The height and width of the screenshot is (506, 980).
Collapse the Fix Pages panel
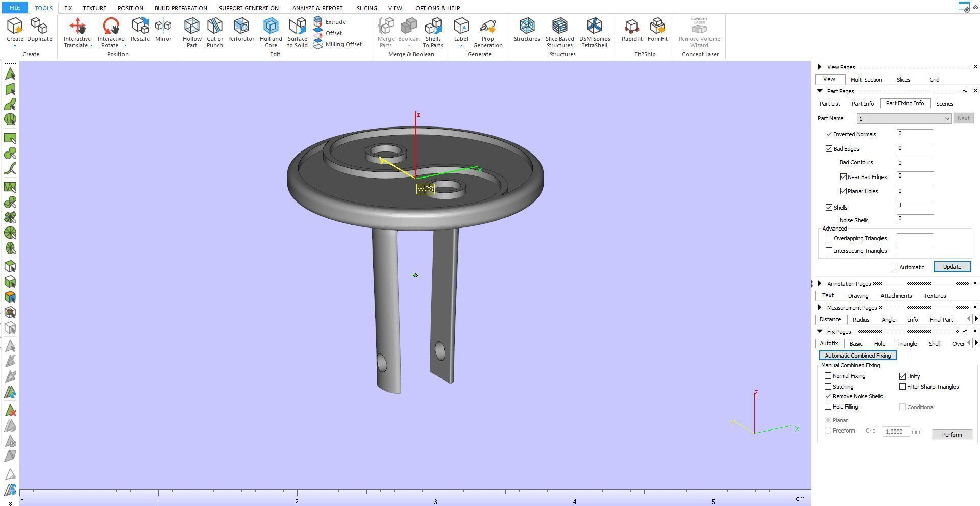click(820, 331)
